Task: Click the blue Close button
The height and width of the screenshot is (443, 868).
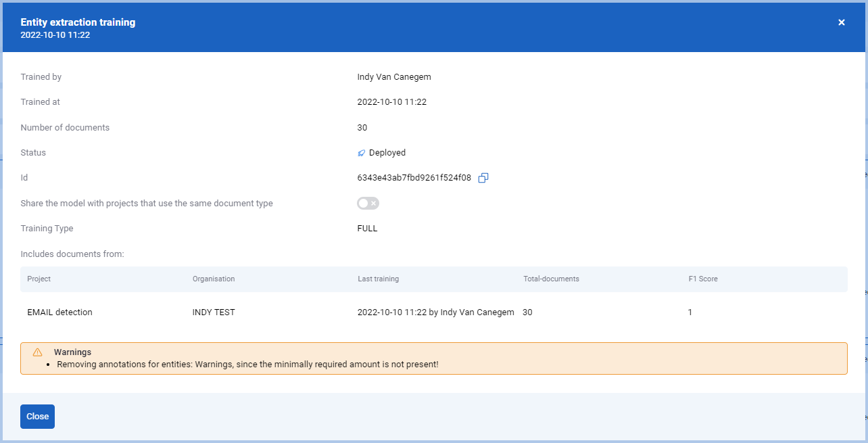Action: (37, 417)
